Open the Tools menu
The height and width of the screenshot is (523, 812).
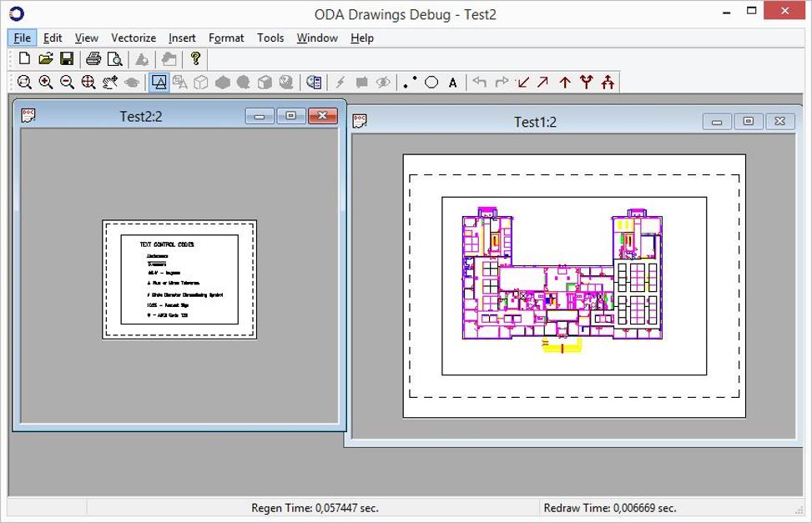[270, 38]
